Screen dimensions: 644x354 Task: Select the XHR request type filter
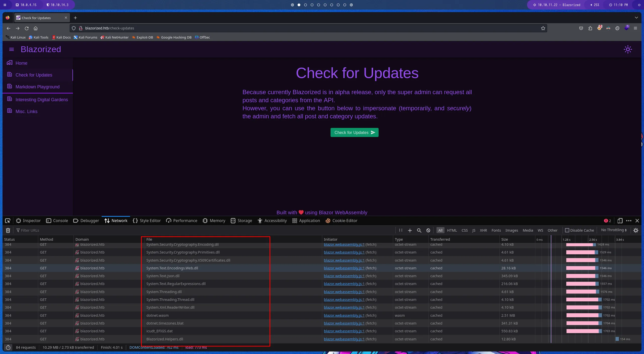tap(483, 230)
